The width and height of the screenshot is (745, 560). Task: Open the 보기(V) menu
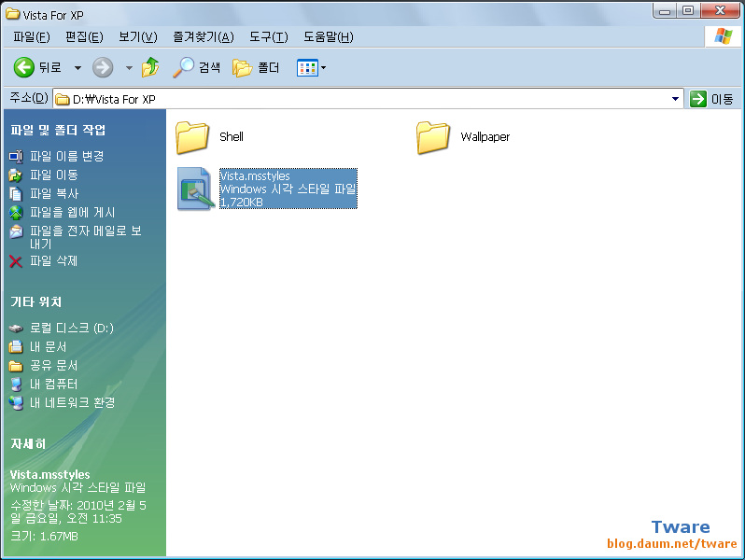[x=138, y=37]
